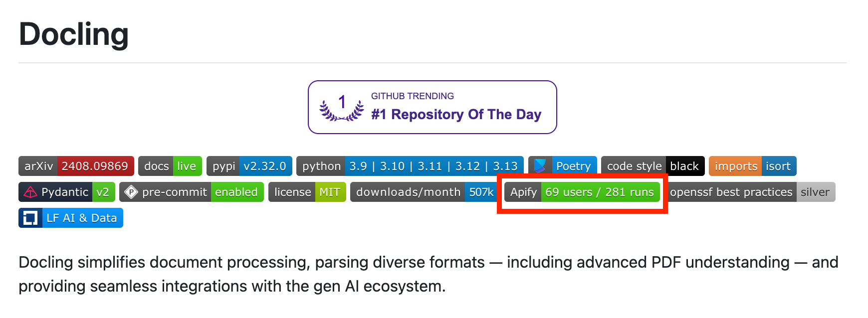Click the code style black badge
The image size is (868, 318).
pyautogui.click(x=652, y=166)
